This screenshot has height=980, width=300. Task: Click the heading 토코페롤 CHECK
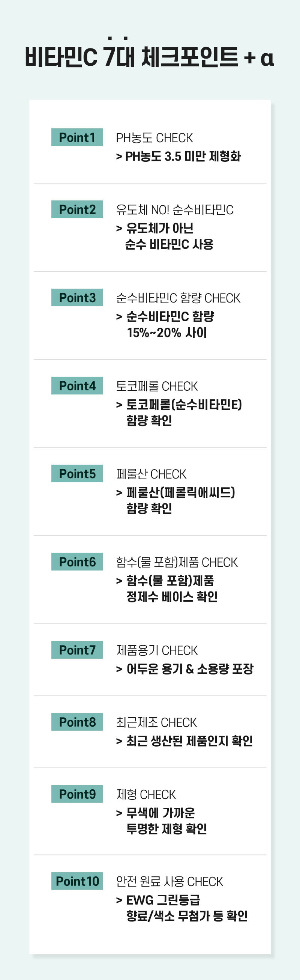tap(157, 386)
